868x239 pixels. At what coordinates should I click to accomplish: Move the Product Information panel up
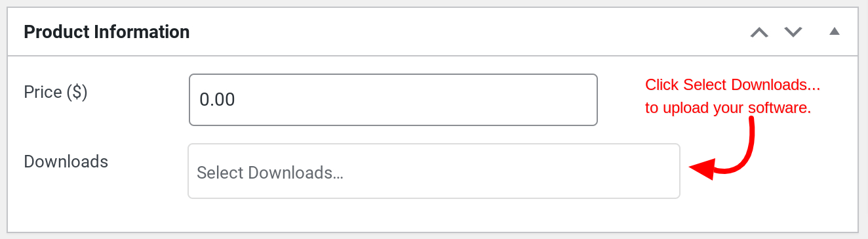[759, 32]
